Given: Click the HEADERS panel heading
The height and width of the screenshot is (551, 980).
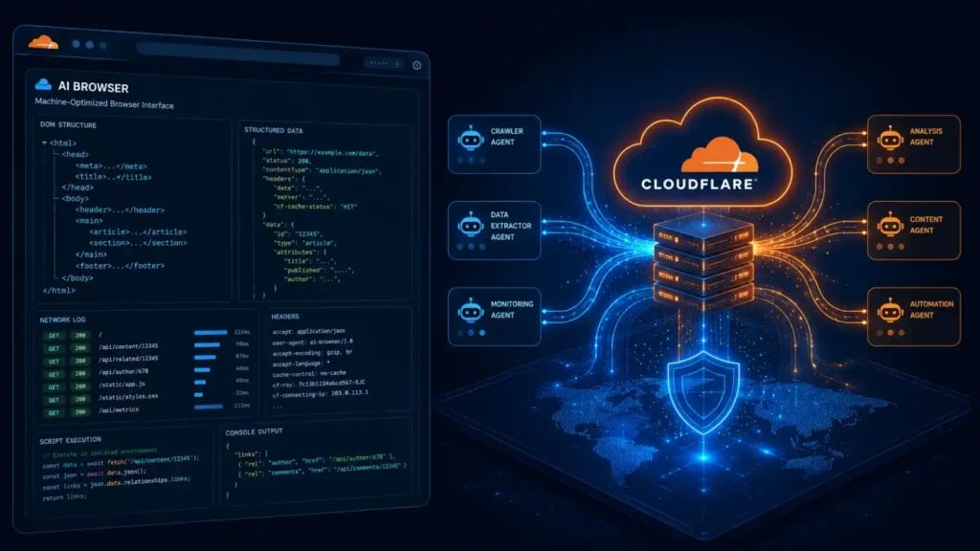Looking at the screenshot, I should 285,317.
